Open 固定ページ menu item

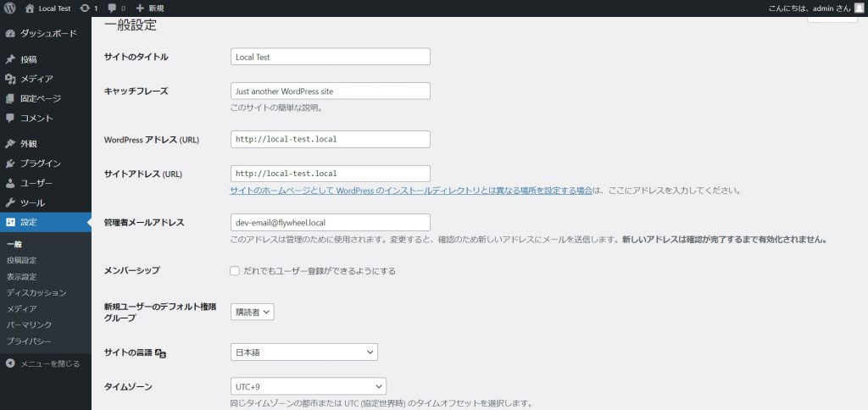click(x=46, y=99)
